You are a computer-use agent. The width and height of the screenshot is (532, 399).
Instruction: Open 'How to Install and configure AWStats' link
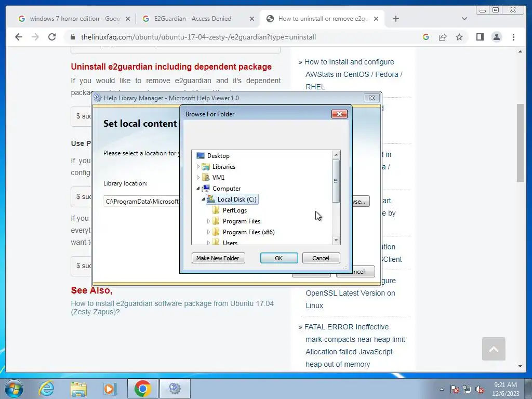point(353,74)
